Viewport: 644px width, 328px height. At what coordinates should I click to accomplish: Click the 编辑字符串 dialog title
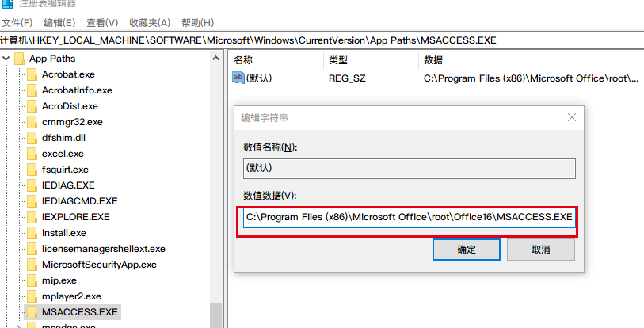(x=264, y=118)
